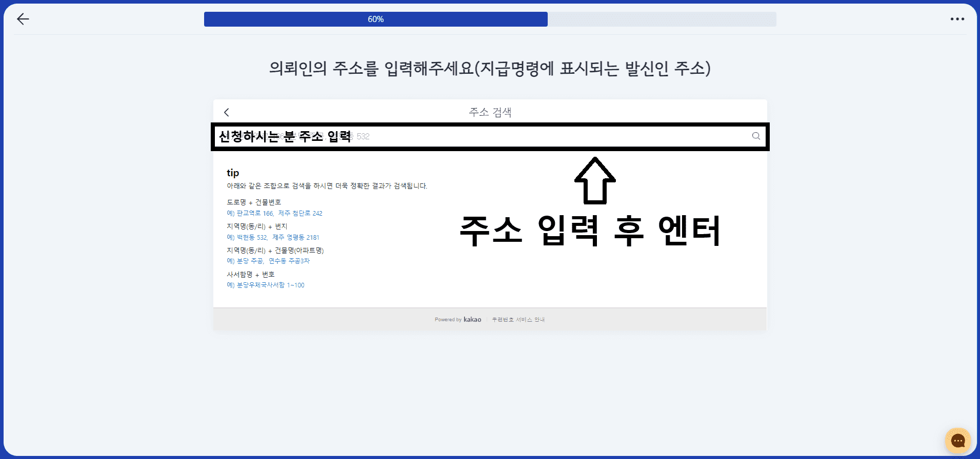Open the chat support bubble icon
The height and width of the screenshot is (459, 980).
click(x=958, y=441)
